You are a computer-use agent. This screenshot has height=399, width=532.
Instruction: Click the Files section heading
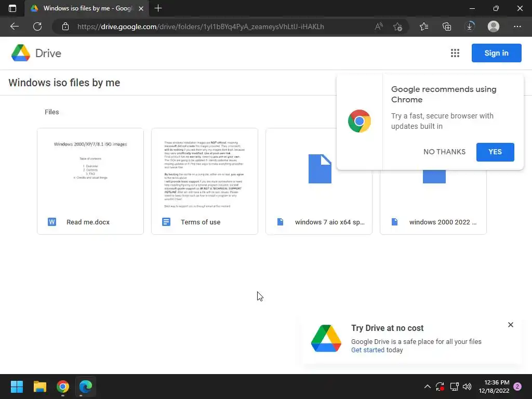tap(51, 112)
